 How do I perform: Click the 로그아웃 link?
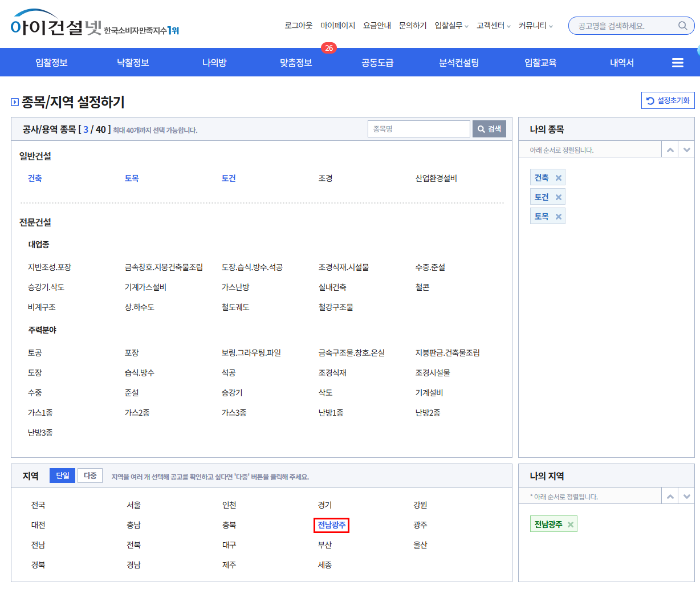(299, 26)
